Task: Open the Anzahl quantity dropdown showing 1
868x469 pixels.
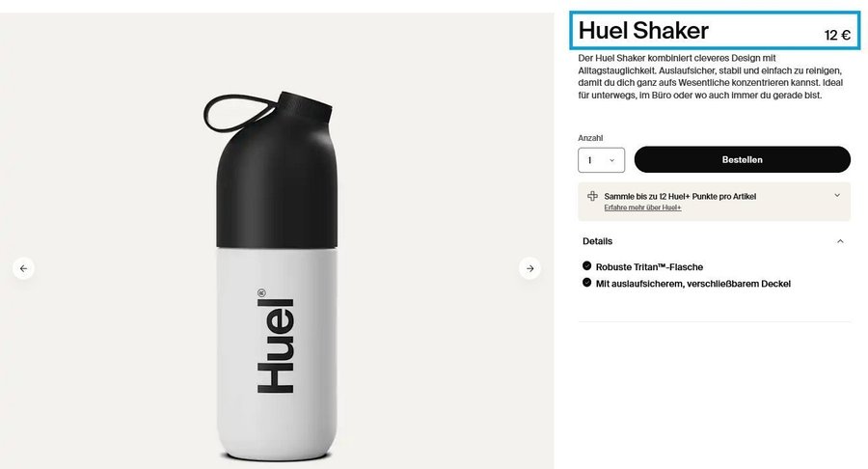Action: pyautogui.click(x=601, y=160)
